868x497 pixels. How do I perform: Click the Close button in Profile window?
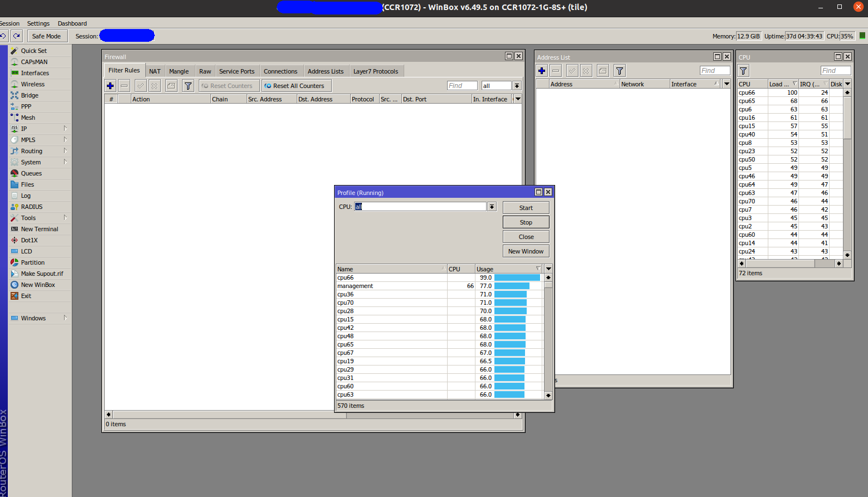tap(526, 237)
